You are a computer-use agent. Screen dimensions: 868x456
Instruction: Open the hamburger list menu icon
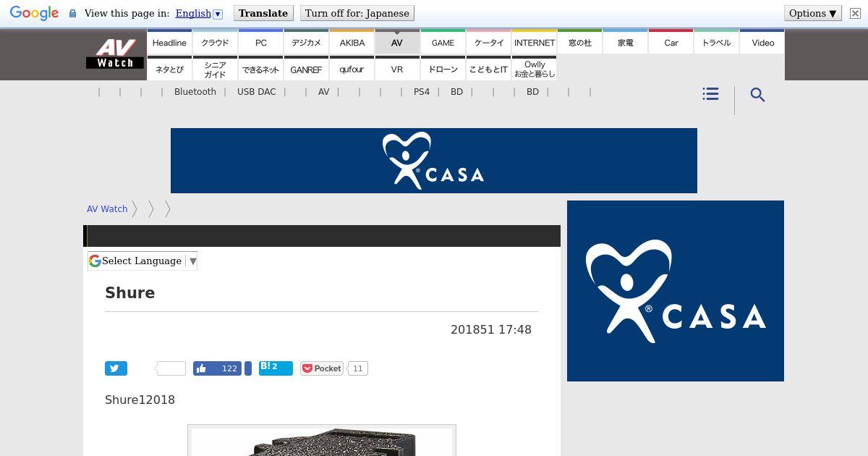click(x=710, y=94)
